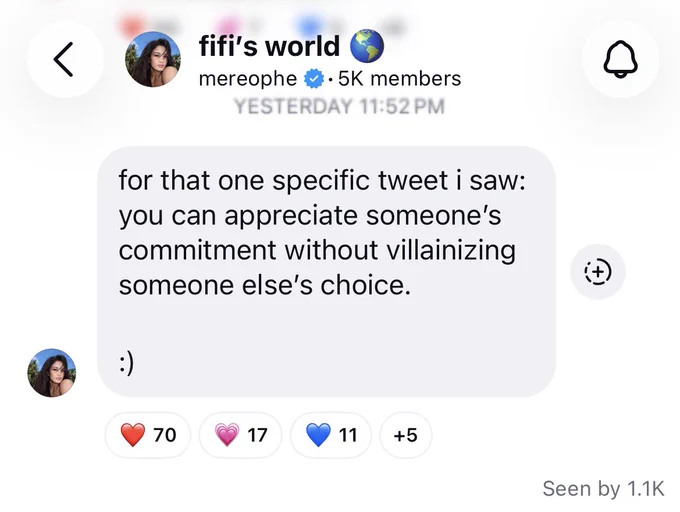
Task: Expand the +5 more reactions pill
Action: tap(405, 435)
